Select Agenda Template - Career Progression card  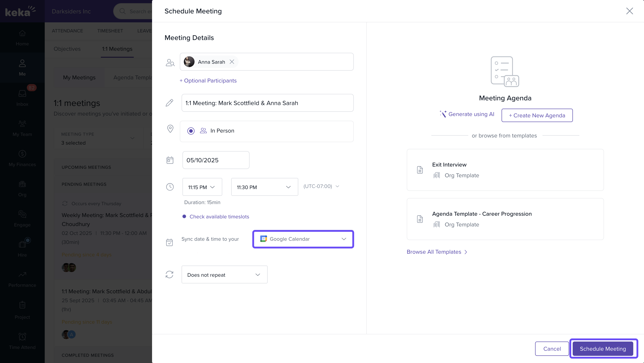[x=505, y=219]
